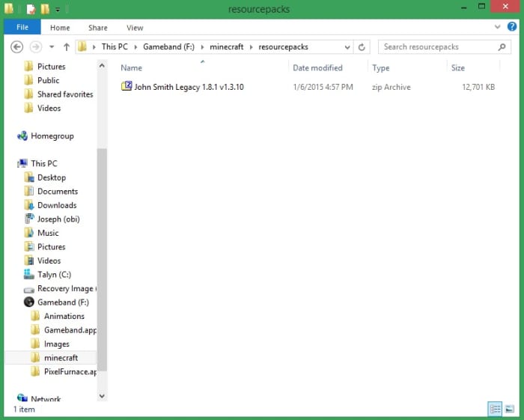This screenshot has height=420, width=524.
Task: Expand the breadcrumb arrow after Gameband (F:)
Action: pyautogui.click(x=202, y=47)
